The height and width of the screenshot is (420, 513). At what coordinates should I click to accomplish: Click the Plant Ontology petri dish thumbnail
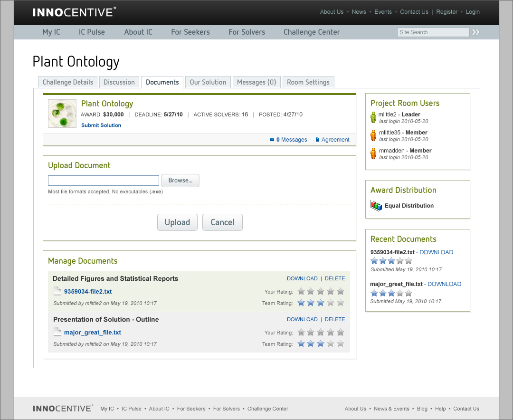(62, 113)
